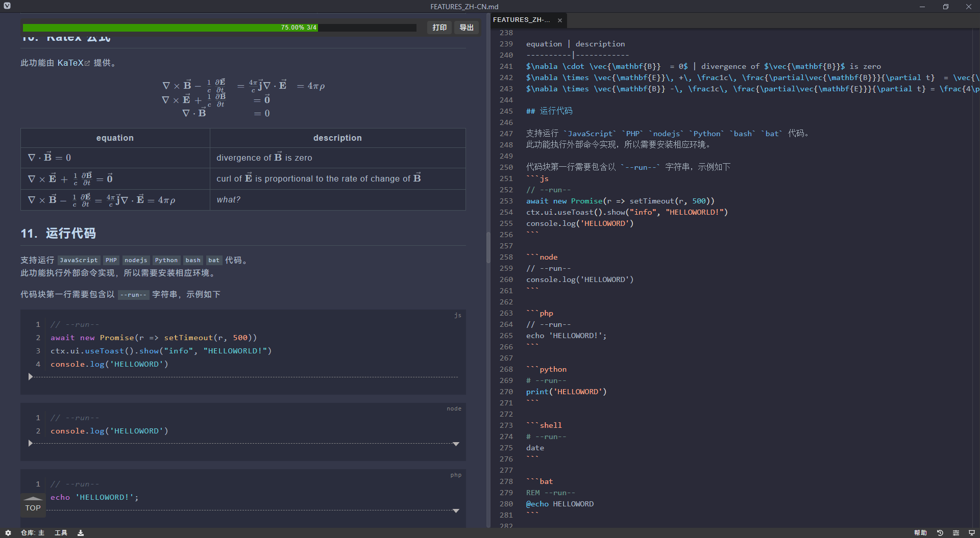
Task: Click the sliders layout icon in status bar
Action: coord(956,533)
